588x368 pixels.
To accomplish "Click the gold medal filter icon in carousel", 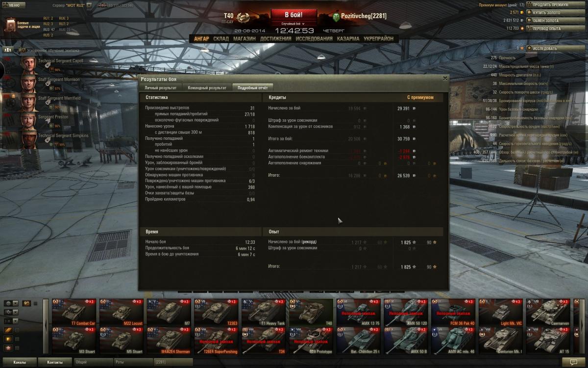I will click(26, 303).
